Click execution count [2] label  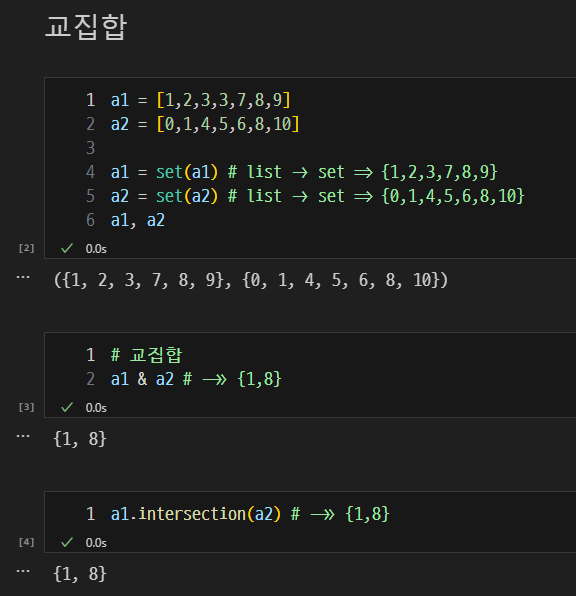[26, 248]
